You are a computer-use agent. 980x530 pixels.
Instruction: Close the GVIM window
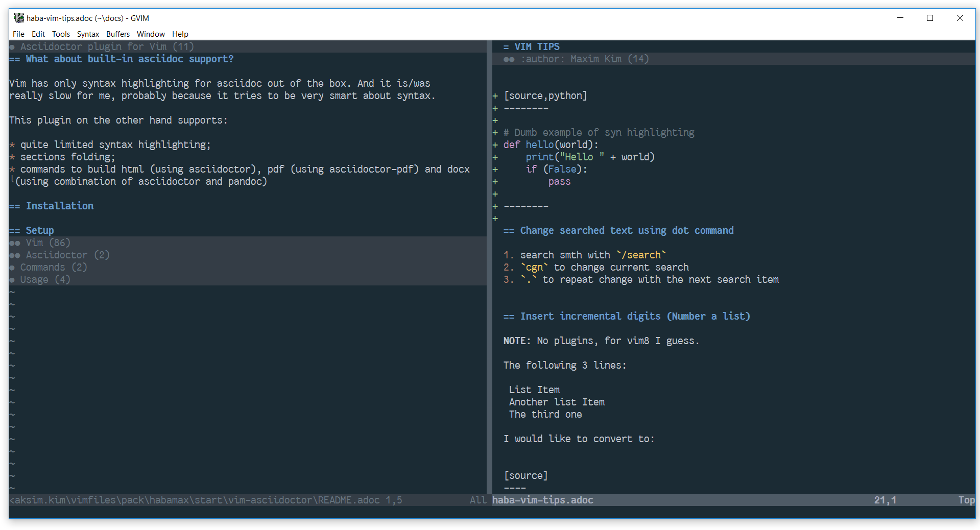pos(960,18)
